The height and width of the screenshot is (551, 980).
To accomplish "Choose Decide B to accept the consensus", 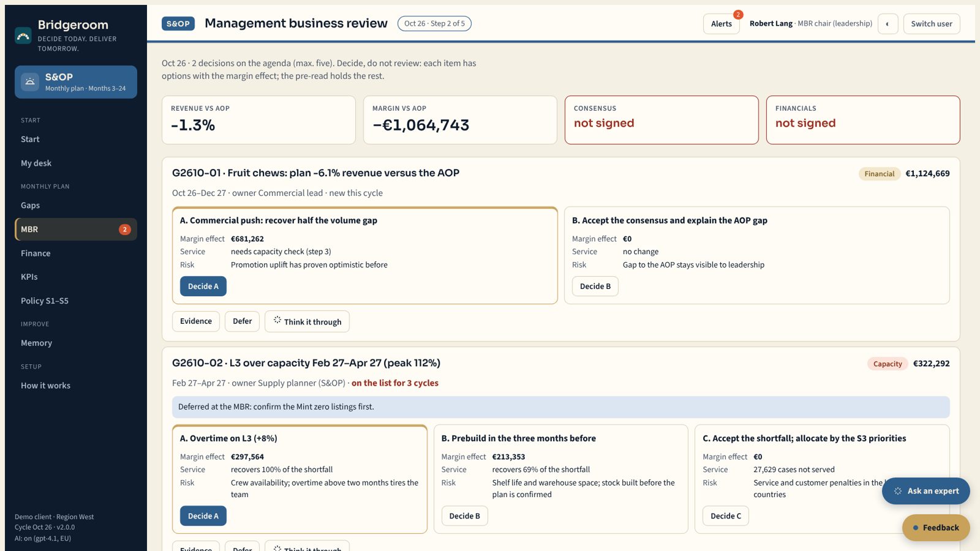I will (x=595, y=286).
